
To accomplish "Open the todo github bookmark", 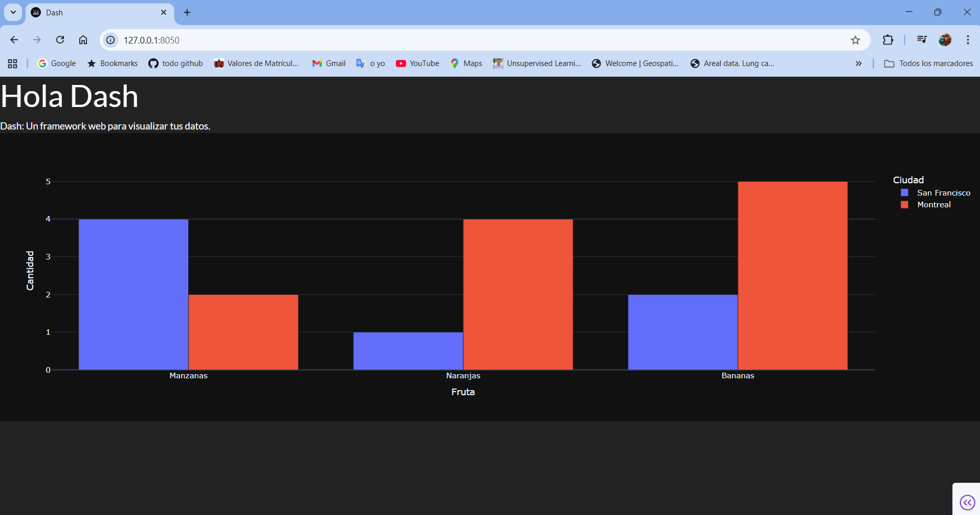I will [175, 63].
